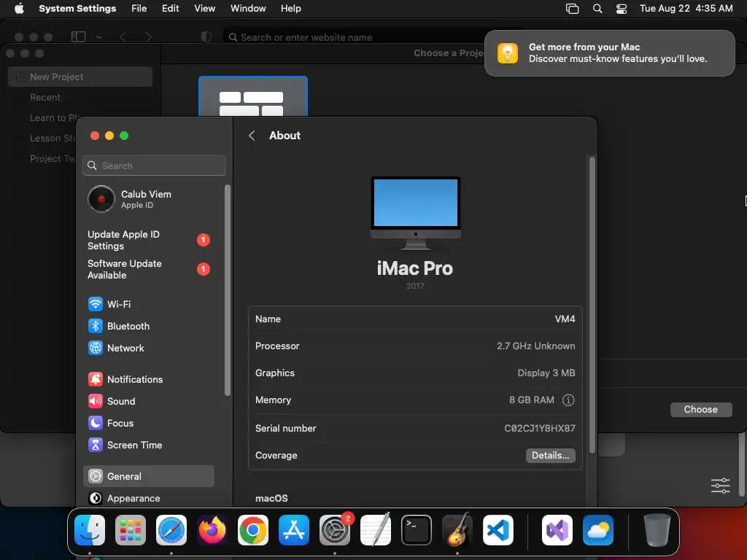Screen dimensions: 747x560
Task: Click the Graphics value Display 3 MB
Action: point(546,373)
